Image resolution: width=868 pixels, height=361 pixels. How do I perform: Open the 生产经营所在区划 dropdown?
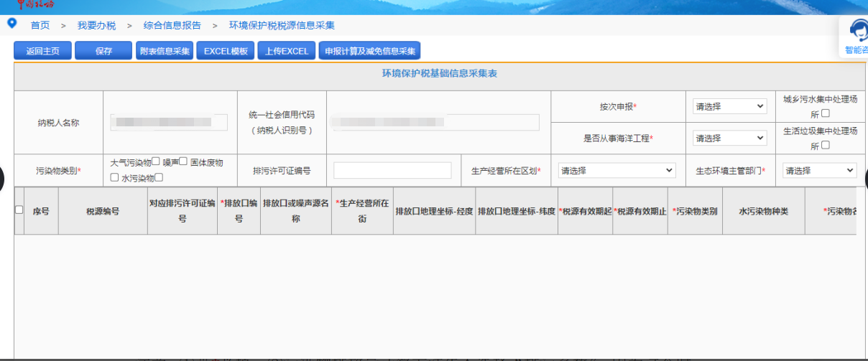[617, 170]
